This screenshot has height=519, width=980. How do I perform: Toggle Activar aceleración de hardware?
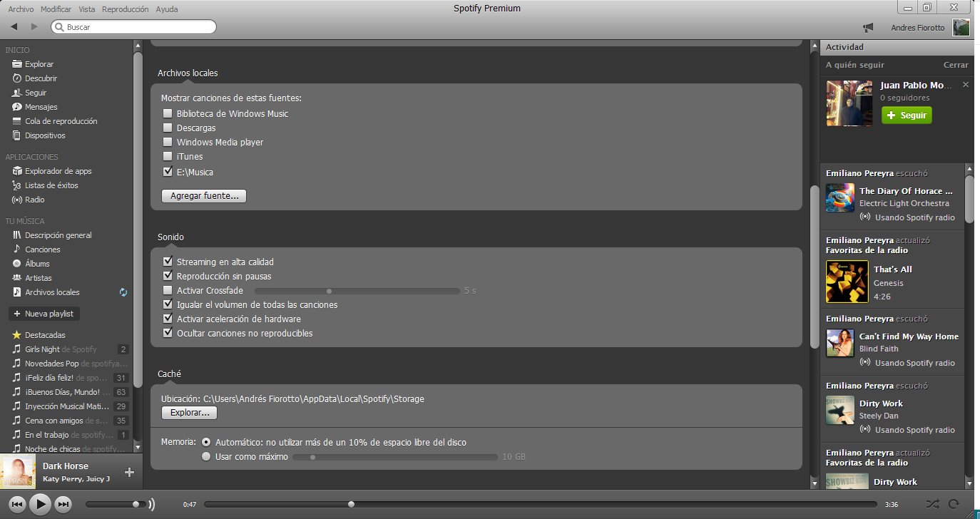(x=168, y=319)
